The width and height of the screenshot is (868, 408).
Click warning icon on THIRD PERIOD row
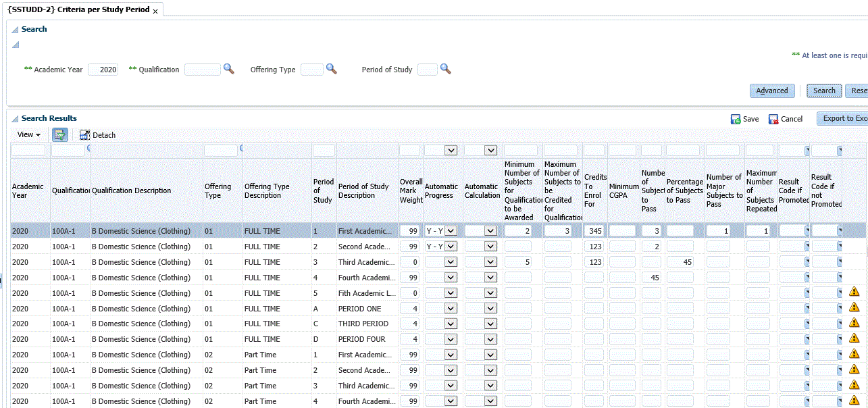[x=854, y=323]
